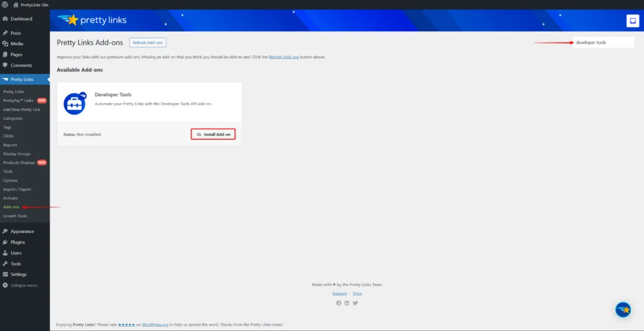Image resolution: width=644 pixels, height=331 pixels.
Task: Collapse the admin sidebar menu
Action: pos(24,285)
